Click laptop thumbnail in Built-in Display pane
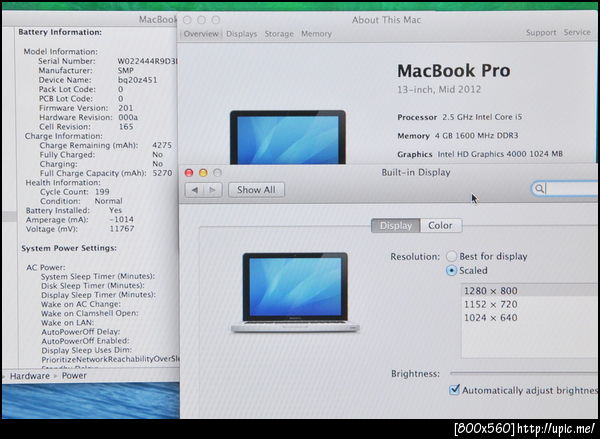 click(x=295, y=292)
